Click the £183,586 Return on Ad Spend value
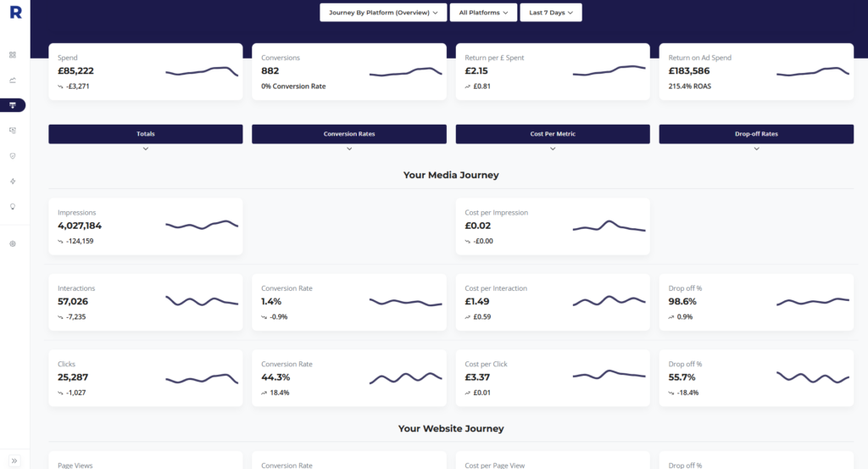The width and height of the screenshot is (868, 469). pos(688,71)
